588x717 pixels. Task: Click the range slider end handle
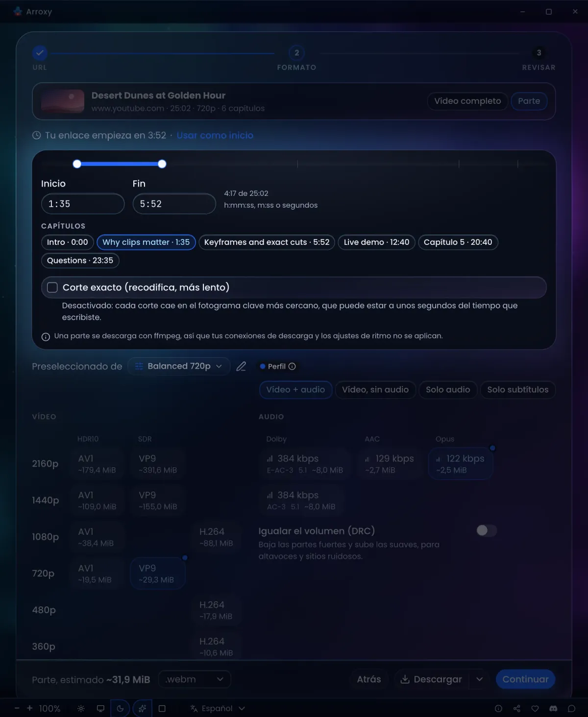[x=162, y=164]
